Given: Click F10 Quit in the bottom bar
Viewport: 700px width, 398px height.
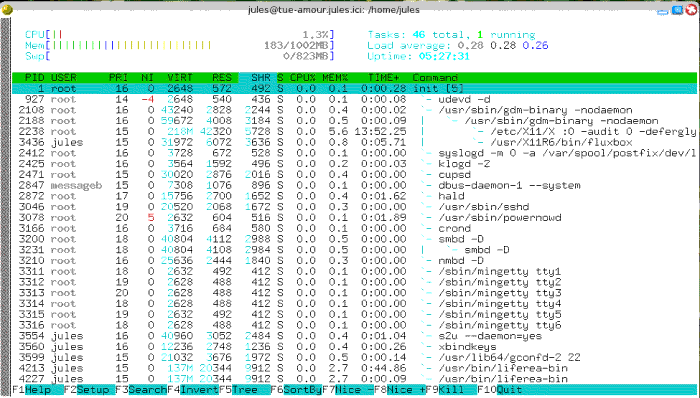Looking at the screenshot, I should 500,390.
